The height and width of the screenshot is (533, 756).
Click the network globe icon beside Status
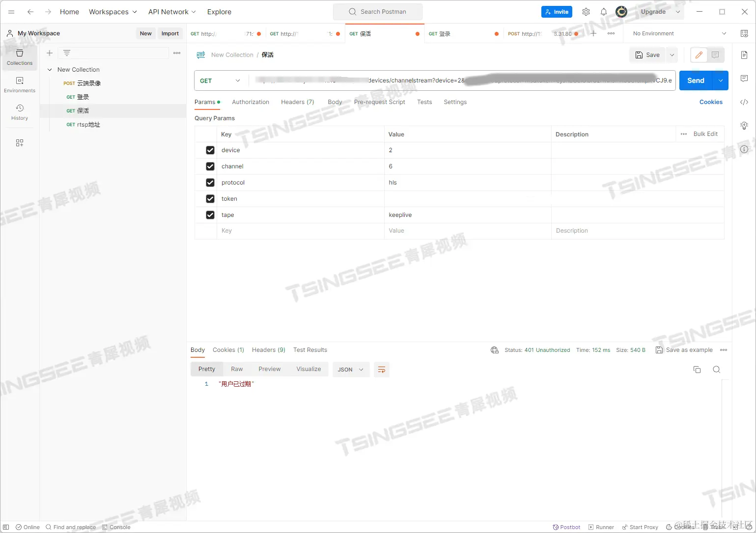tap(495, 350)
